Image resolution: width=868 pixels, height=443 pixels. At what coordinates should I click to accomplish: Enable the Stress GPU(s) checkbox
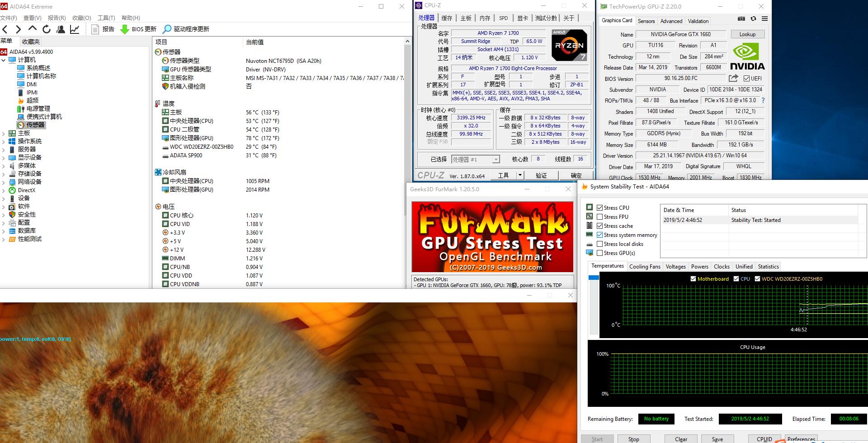[x=600, y=253]
